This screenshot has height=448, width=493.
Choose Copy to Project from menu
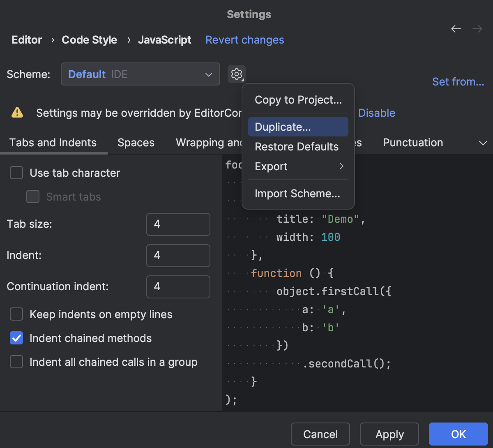coord(298,100)
